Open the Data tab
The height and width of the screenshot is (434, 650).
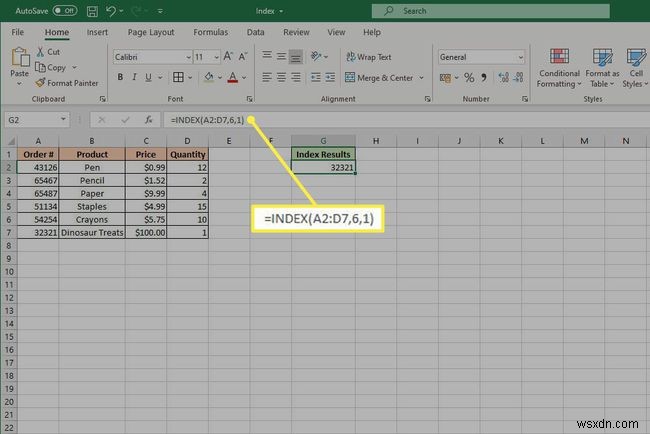(x=255, y=32)
